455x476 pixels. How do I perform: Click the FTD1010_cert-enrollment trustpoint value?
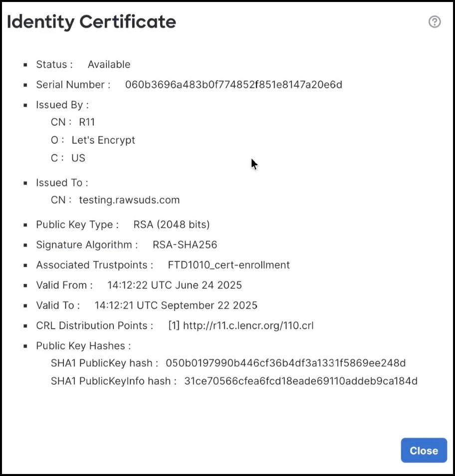coord(228,265)
